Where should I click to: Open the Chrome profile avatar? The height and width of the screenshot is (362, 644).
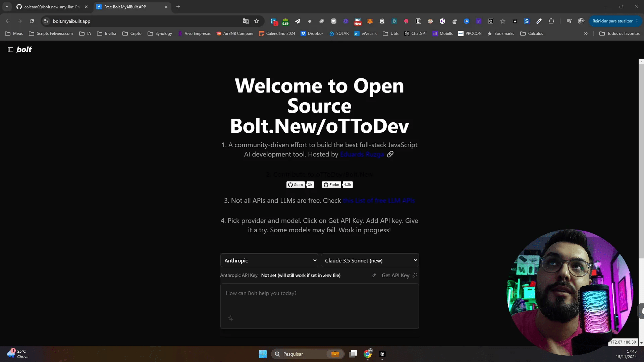pyautogui.click(x=581, y=21)
